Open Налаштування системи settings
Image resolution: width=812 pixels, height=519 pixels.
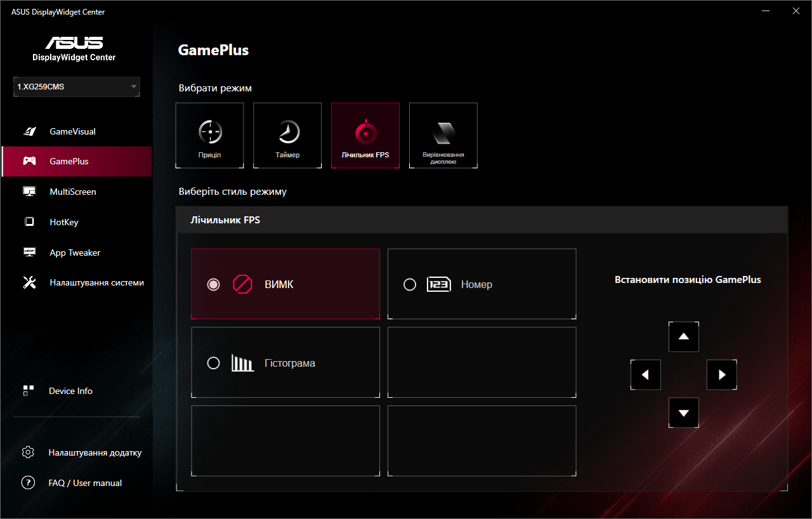[96, 282]
